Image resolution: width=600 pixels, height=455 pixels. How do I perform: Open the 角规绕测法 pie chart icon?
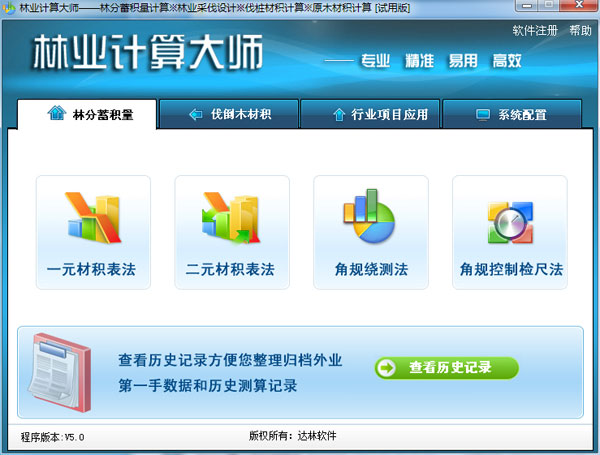click(369, 216)
